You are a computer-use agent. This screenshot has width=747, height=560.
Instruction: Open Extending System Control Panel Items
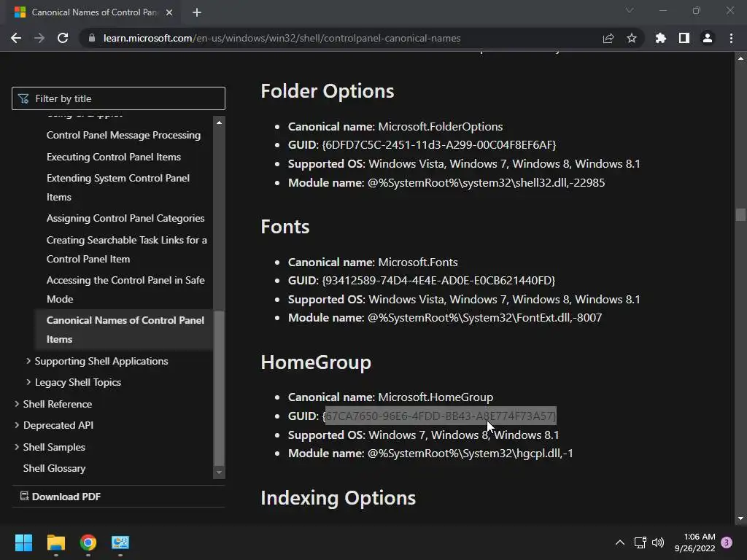pos(117,187)
